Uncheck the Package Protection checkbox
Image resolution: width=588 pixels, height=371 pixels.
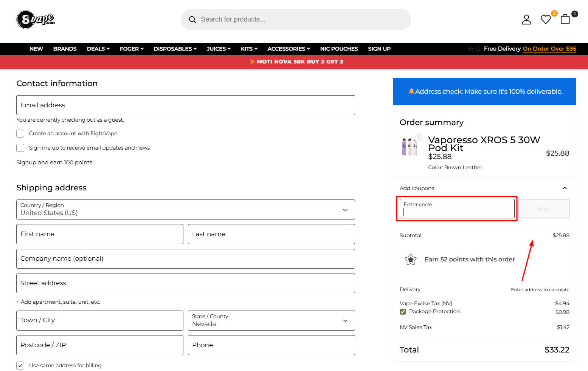point(403,312)
